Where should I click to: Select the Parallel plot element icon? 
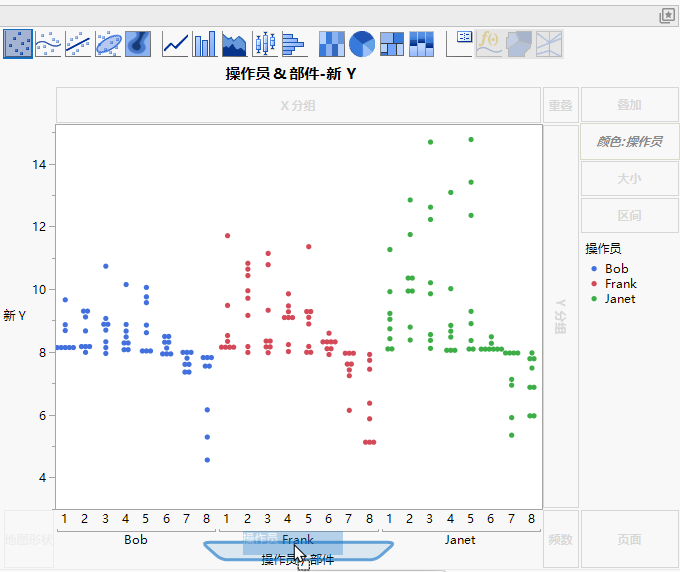549,44
